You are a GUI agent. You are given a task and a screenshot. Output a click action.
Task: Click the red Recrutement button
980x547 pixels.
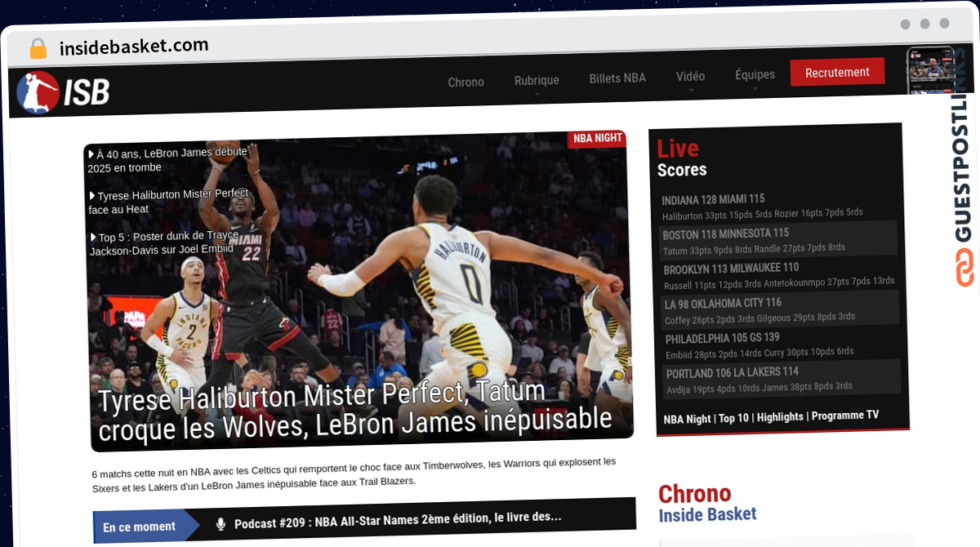point(837,72)
